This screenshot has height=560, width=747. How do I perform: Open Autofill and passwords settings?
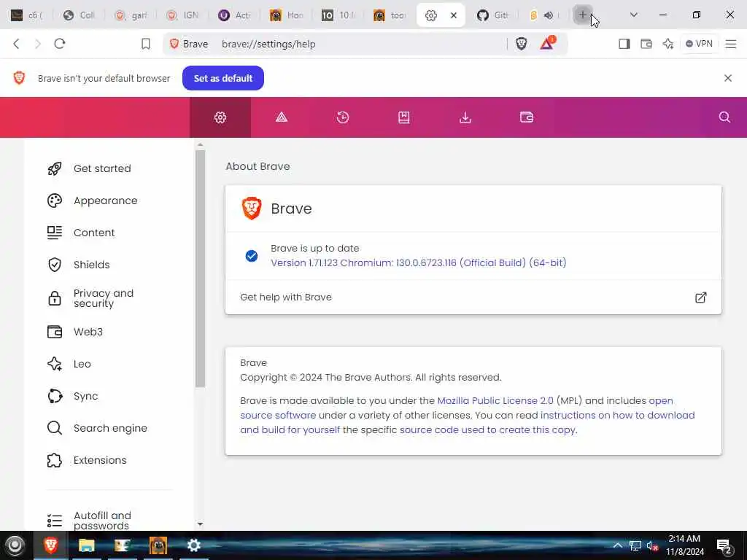click(102, 521)
